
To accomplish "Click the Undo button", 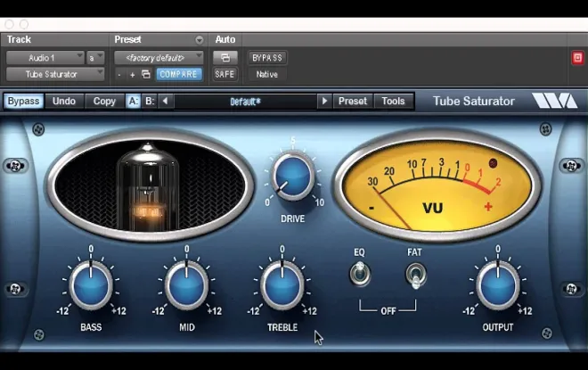I will click(x=64, y=101).
